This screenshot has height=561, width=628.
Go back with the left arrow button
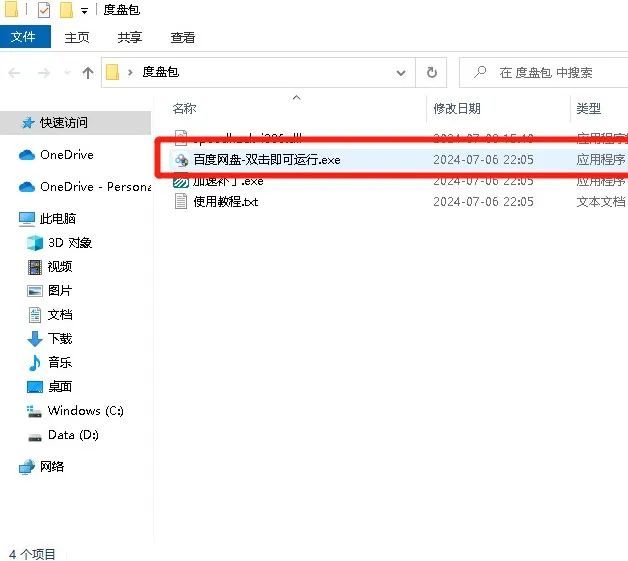[x=14, y=73]
